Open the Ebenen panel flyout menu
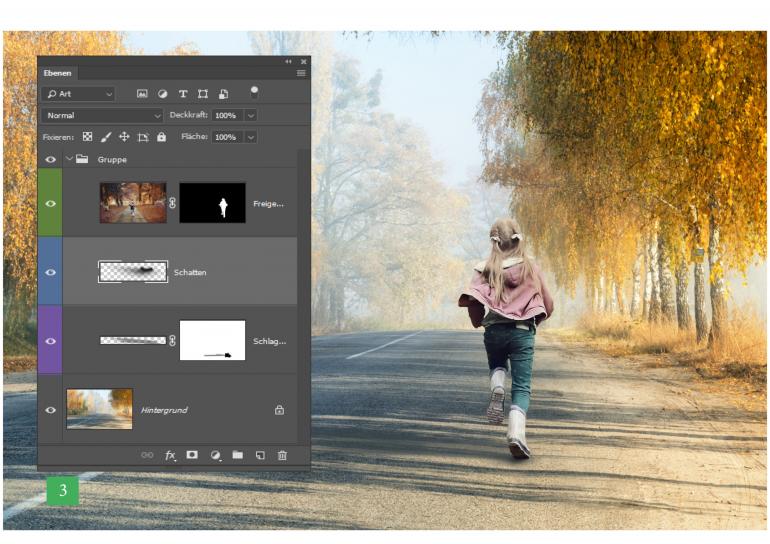Image resolution: width=770 pixels, height=544 pixels. pos(301,73)
